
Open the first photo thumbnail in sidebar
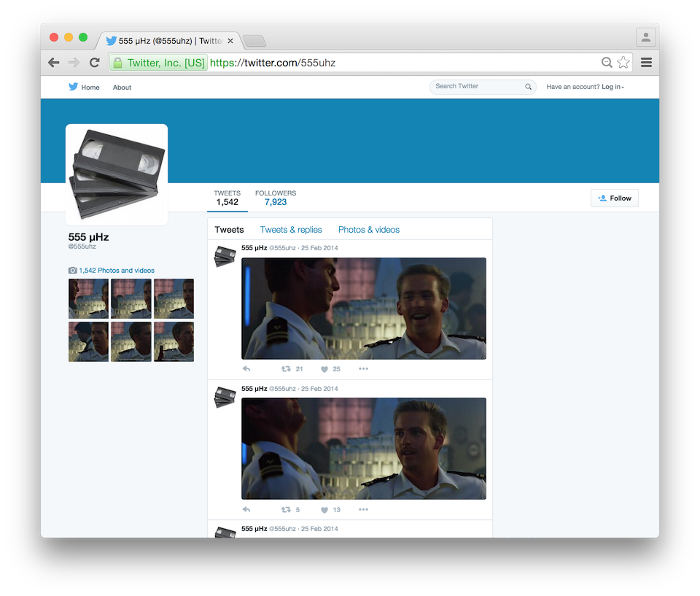click(x=88, y=298)
